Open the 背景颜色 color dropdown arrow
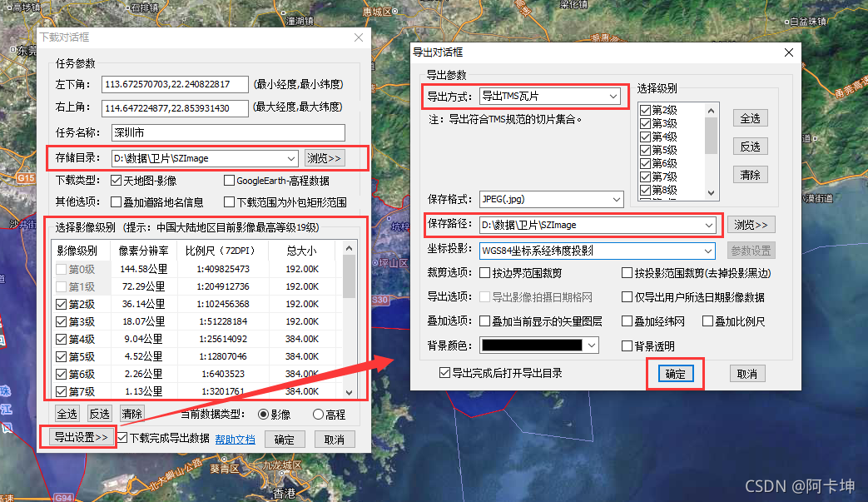 coord(592,345)
